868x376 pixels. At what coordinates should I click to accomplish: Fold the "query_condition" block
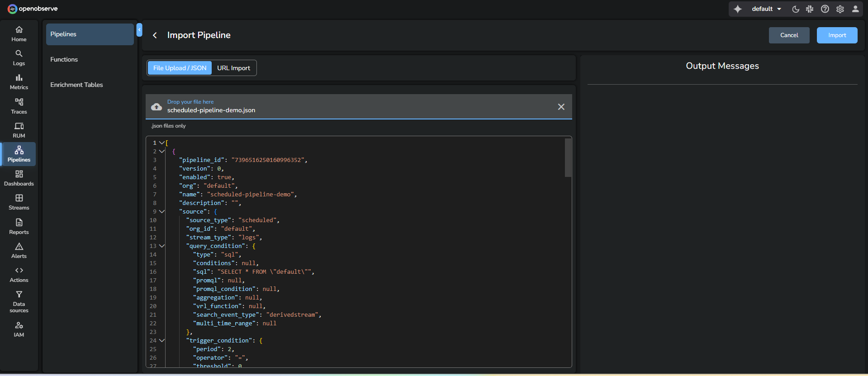coord(162,246)
